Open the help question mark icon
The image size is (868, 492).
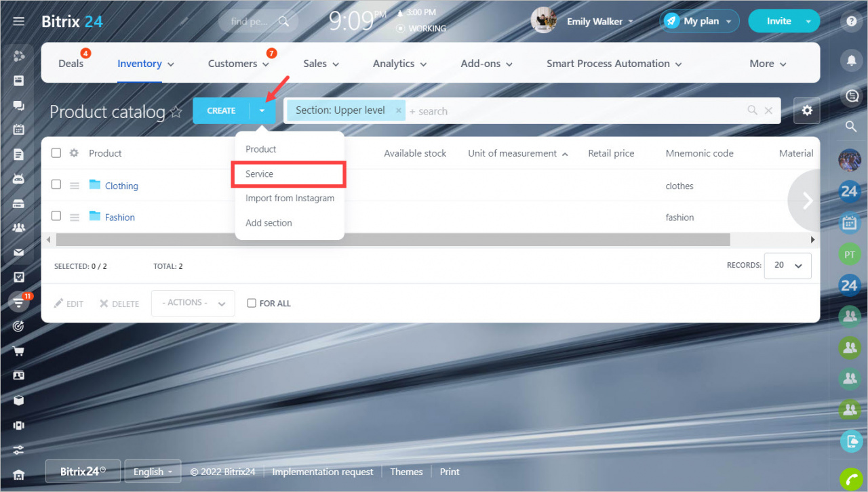tap(852, 21)
